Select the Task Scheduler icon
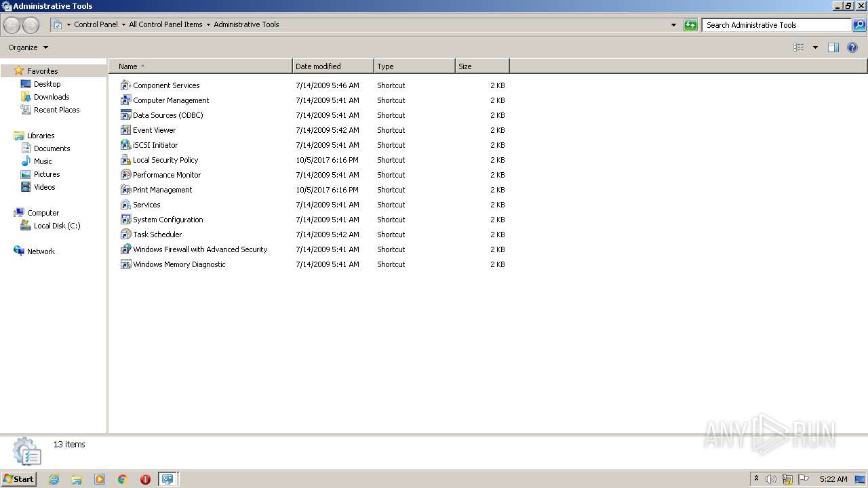This screenshot has height=488, width=868. tap(125, 235)
